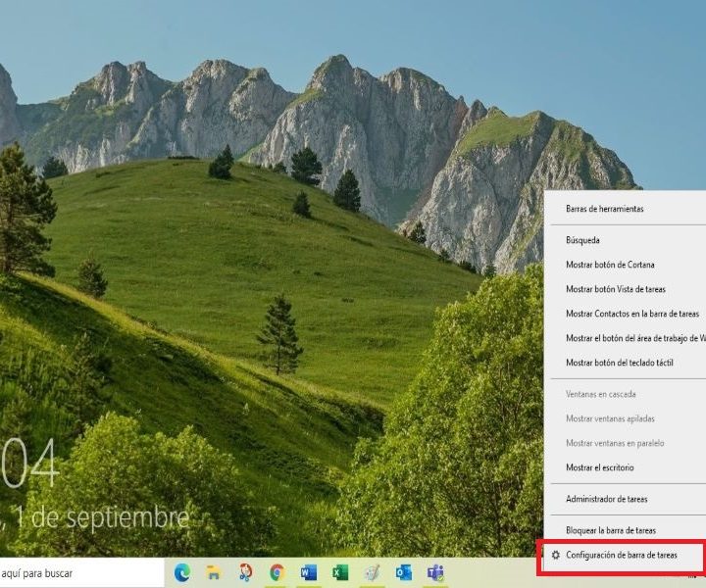Choose Mostrar el escritorio
The image size is (706, 588).
pyautogui.click(x=625, y=467)
